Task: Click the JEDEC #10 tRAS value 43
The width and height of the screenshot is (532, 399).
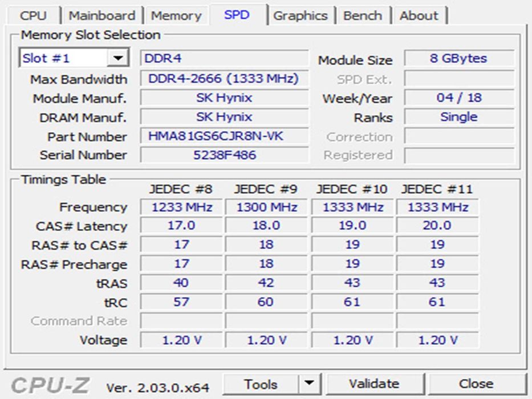Action: tap(352, 283)
